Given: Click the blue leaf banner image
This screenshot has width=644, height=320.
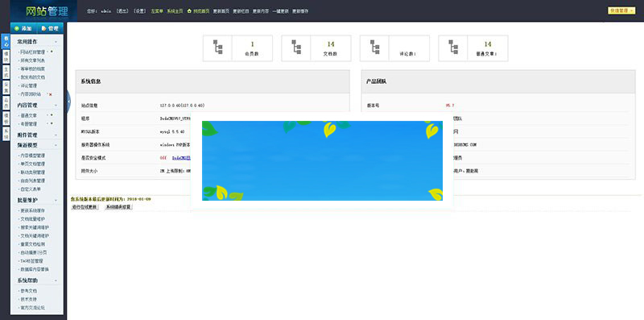Looking at the screenshot, I should [322, 160].
